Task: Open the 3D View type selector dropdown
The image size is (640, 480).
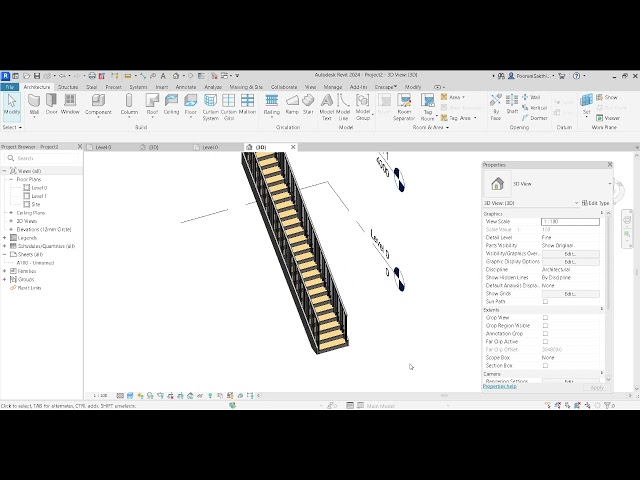Action: 610,184
